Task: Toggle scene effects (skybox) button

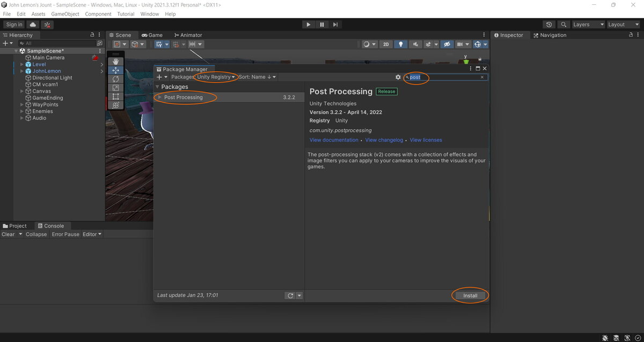Action: point(428,44)
